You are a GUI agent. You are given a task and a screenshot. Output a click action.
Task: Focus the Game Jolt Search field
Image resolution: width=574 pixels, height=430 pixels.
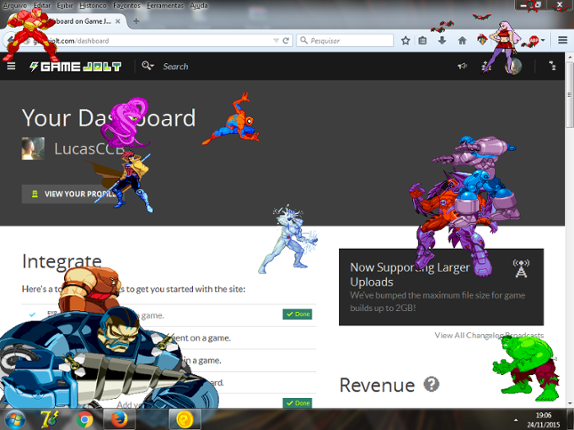pos(176,67)
